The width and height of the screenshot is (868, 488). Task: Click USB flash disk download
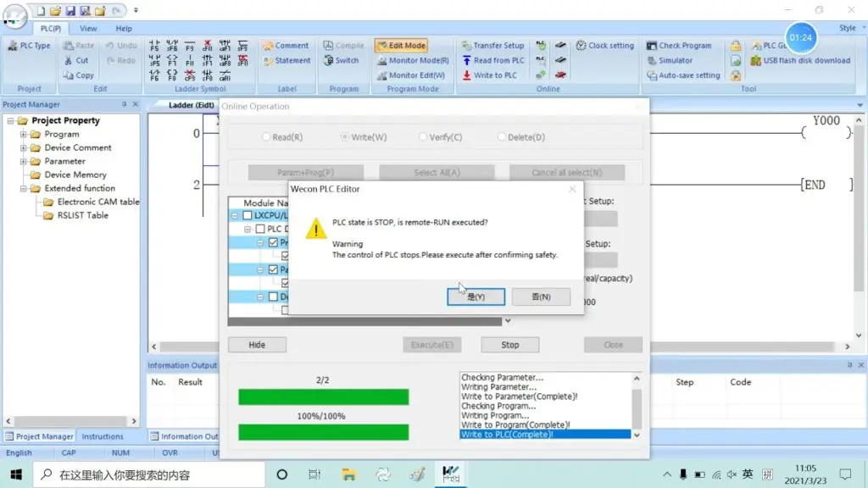[x=800, y=60]
